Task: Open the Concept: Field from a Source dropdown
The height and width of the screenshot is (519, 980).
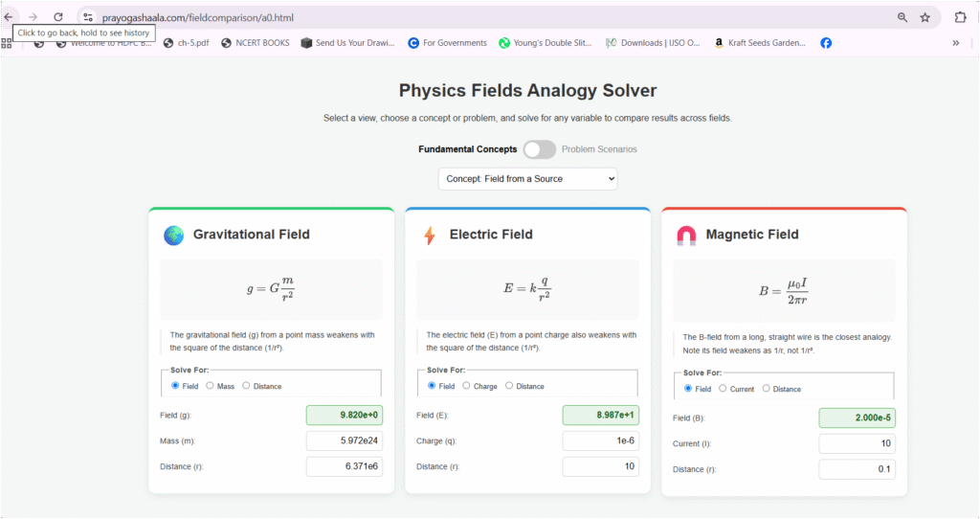Action: coord(527,179)
